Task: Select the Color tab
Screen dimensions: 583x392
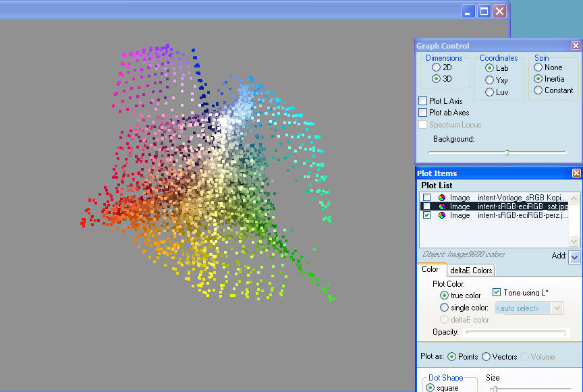Action: 430,270
